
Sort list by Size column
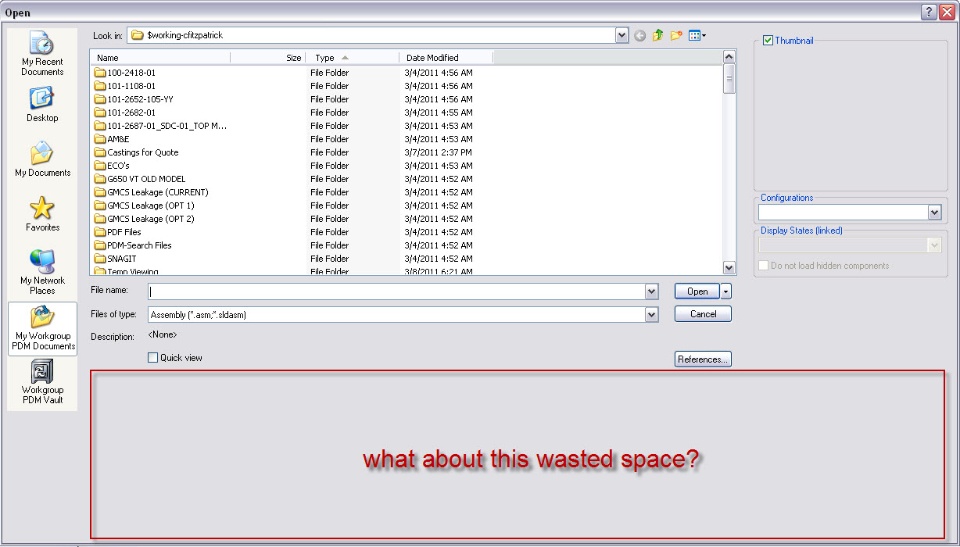(x=268, y=58)
